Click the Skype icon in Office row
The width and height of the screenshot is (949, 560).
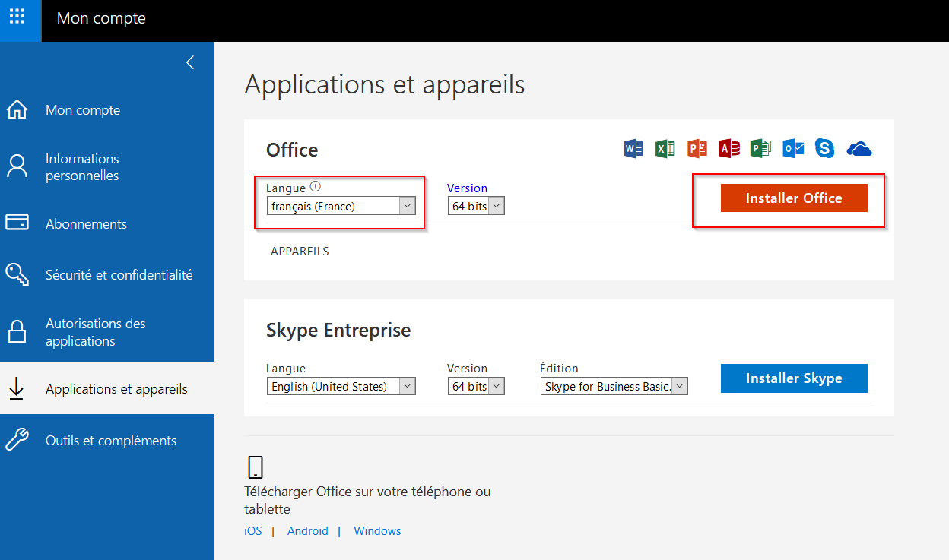824,148
